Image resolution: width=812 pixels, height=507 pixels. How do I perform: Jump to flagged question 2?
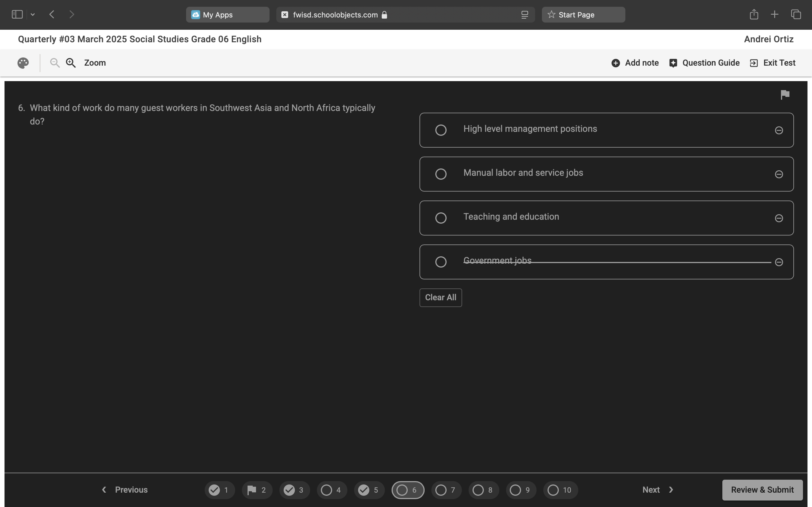tap(257, 490)
